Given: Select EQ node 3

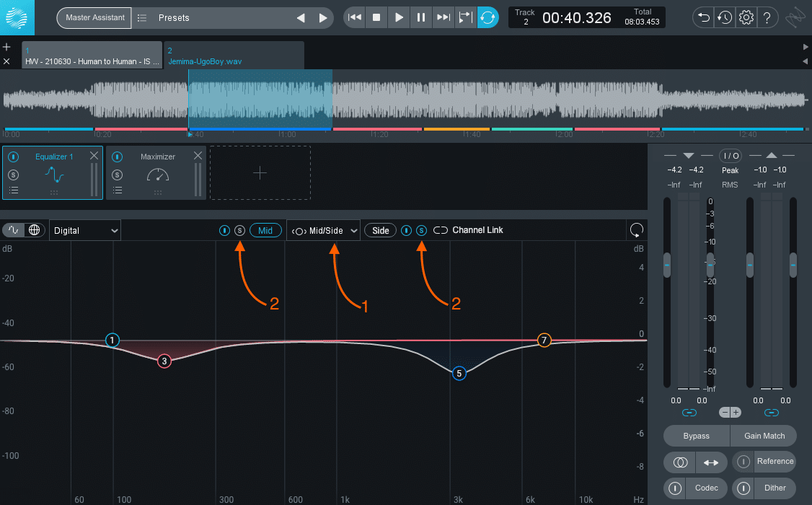Looking at the screenshot, I should tap(164, 361).
